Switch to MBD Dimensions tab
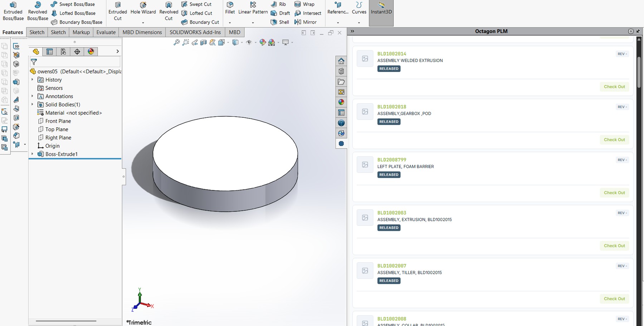 142,32
